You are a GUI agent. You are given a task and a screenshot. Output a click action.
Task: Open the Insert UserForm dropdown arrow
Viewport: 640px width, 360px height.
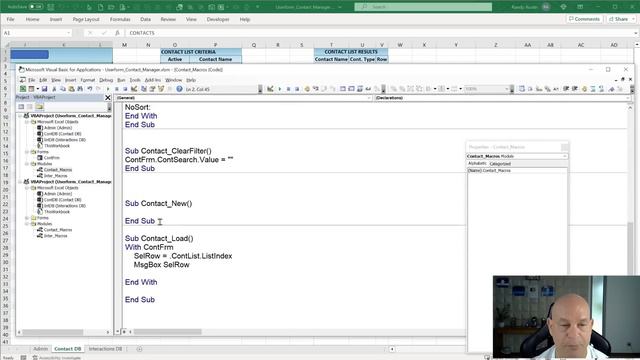[x=38, y=89]
